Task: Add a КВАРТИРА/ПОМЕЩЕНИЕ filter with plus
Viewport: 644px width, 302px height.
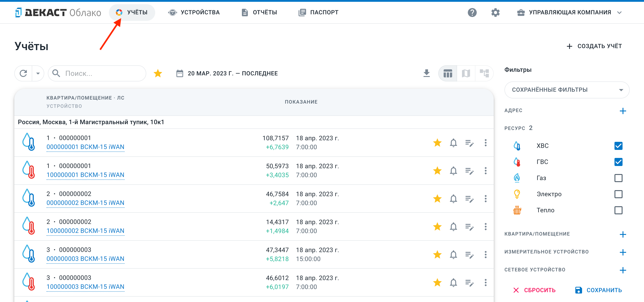Action: (x=623, y=234)
